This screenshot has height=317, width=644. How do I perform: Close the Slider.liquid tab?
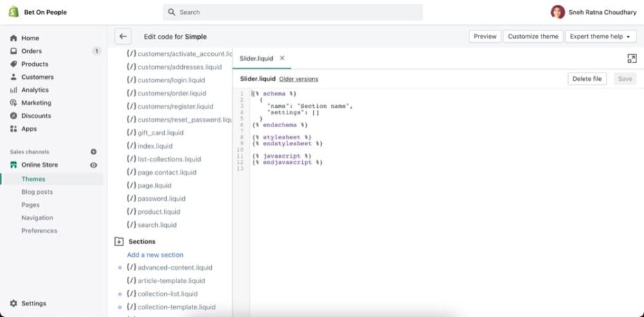282,59
